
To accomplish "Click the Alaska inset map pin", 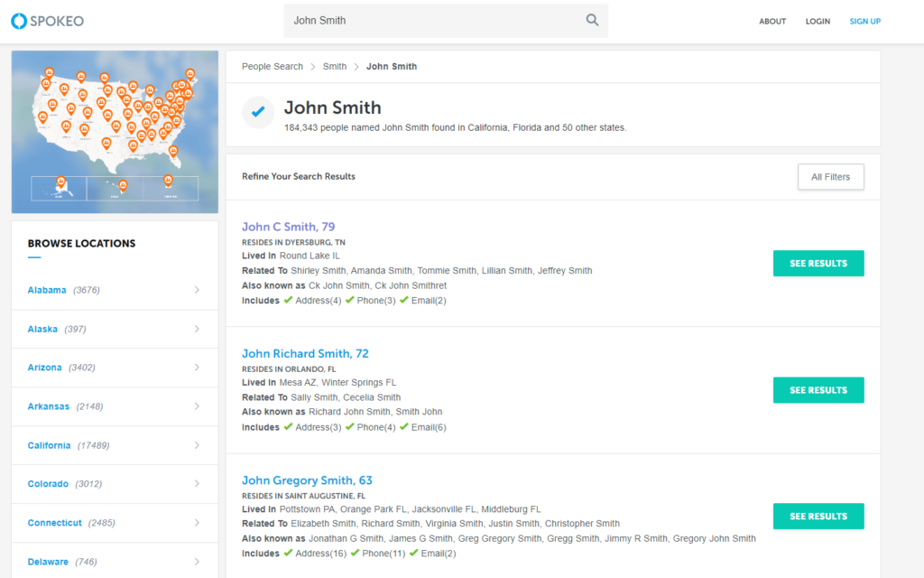I will [x=60, y=182].
